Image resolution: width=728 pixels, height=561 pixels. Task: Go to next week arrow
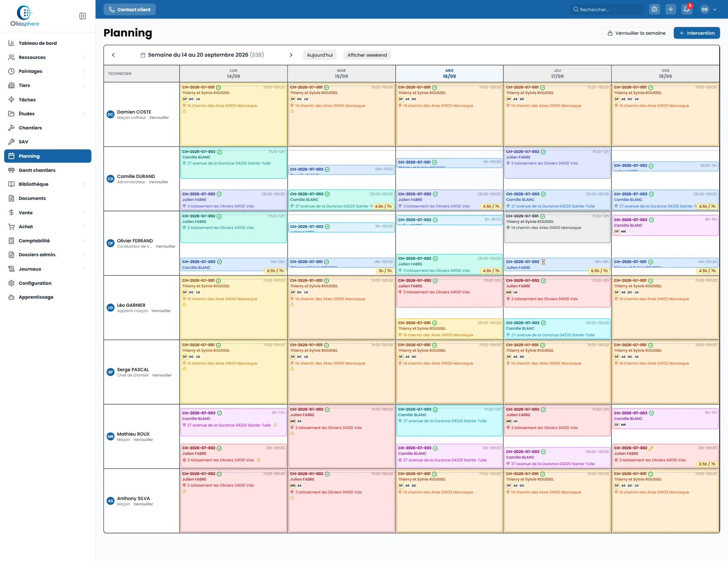pos(291,55)
